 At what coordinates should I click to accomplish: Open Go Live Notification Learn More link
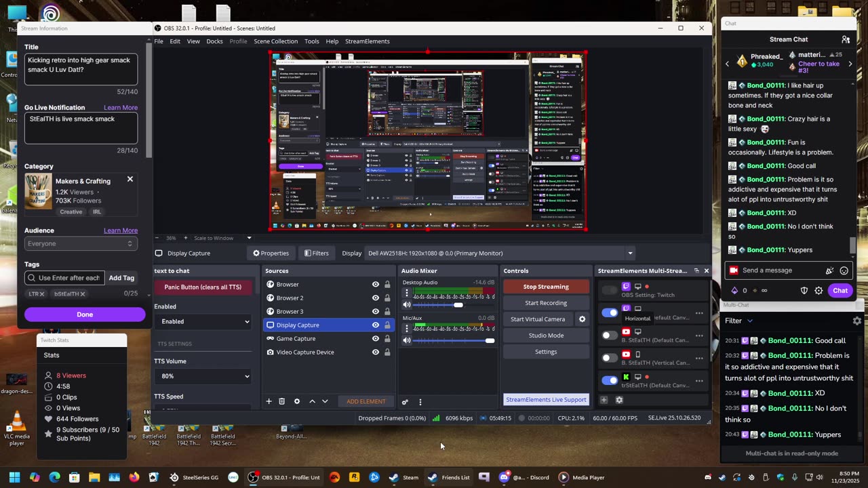121,108
